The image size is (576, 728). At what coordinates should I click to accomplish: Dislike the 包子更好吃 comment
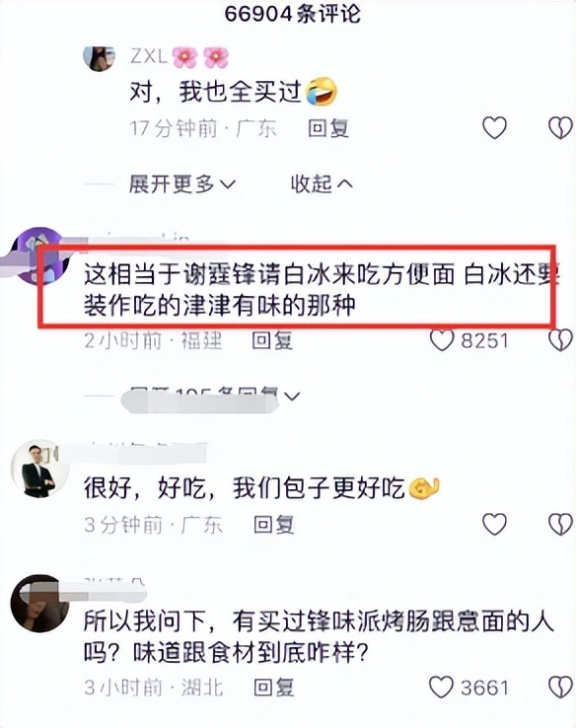click(x=560, y=525)
